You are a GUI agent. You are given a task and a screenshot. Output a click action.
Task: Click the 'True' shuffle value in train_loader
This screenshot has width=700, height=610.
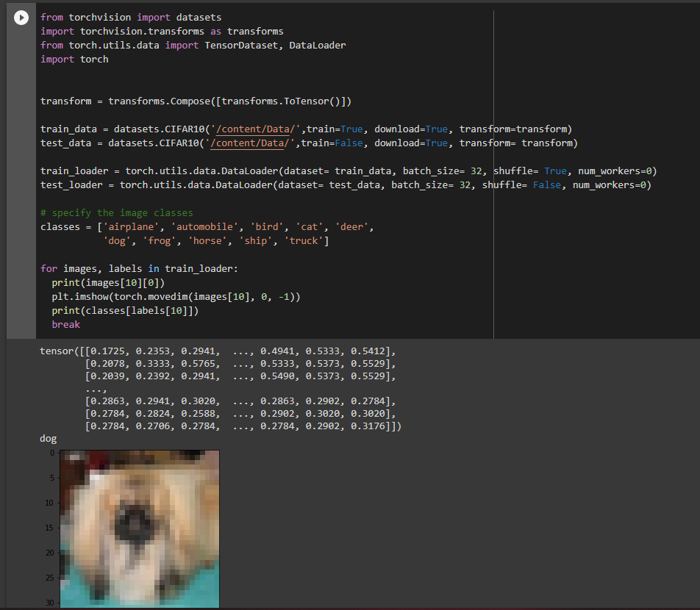[555, 171]
